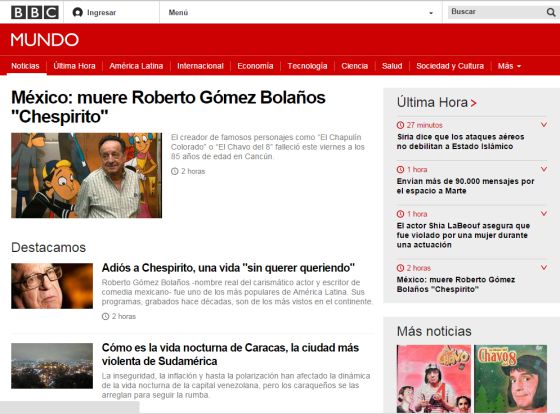
Task: Open Siria dice que los ataques aéreos story
Action: 461,141
